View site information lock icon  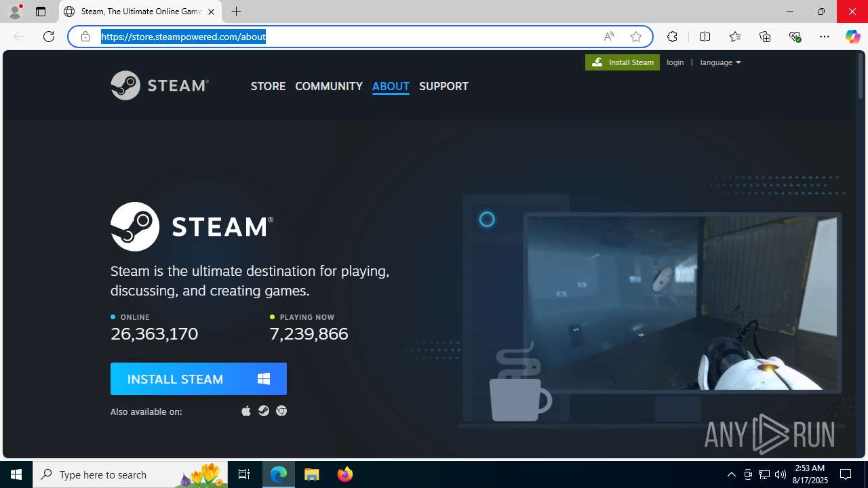(x=85, y=37)
